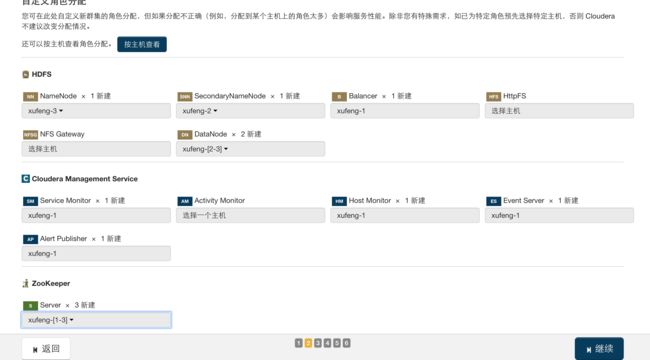The width and height of the screenshot is (650, 360).
Task: Click the Service Monitor host field xufeng-1
Action: tap(96, 215)
